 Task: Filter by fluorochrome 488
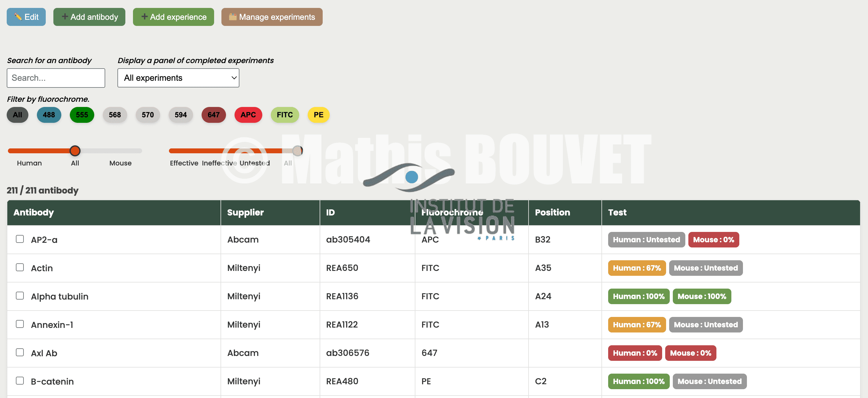click(49, 115)
